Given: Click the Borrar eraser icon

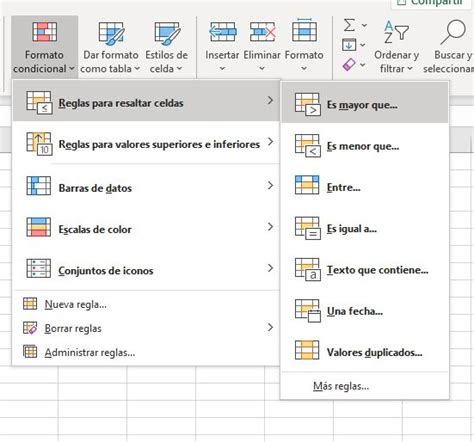Looking at the screenshot, I should click(349, 65).
